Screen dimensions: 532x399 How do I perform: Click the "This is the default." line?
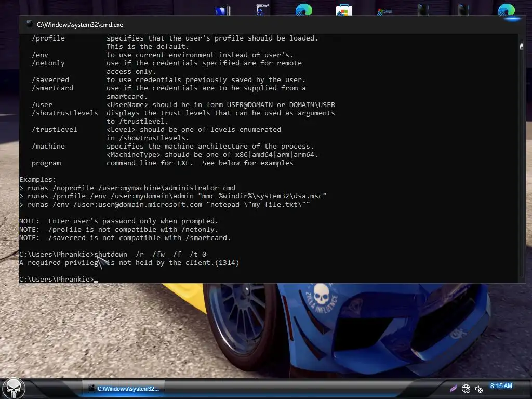click(x=148, y=46)
